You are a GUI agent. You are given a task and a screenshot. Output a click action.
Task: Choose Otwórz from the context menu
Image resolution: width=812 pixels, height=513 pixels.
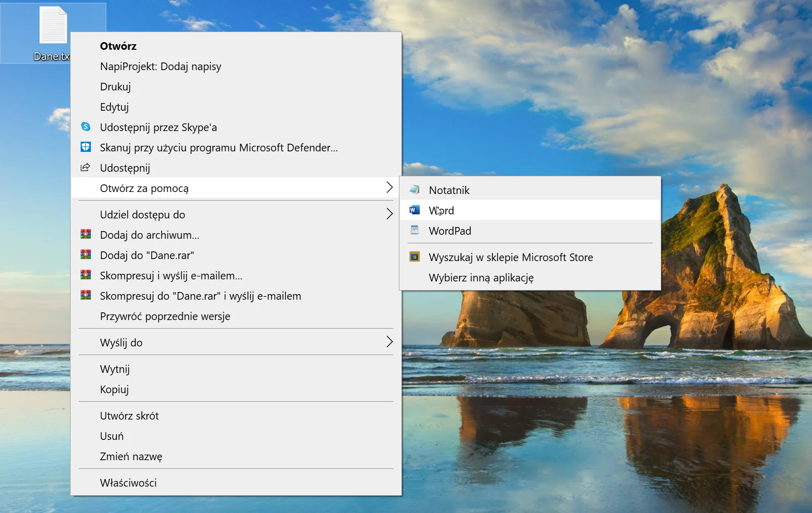[x=236, y=46]
